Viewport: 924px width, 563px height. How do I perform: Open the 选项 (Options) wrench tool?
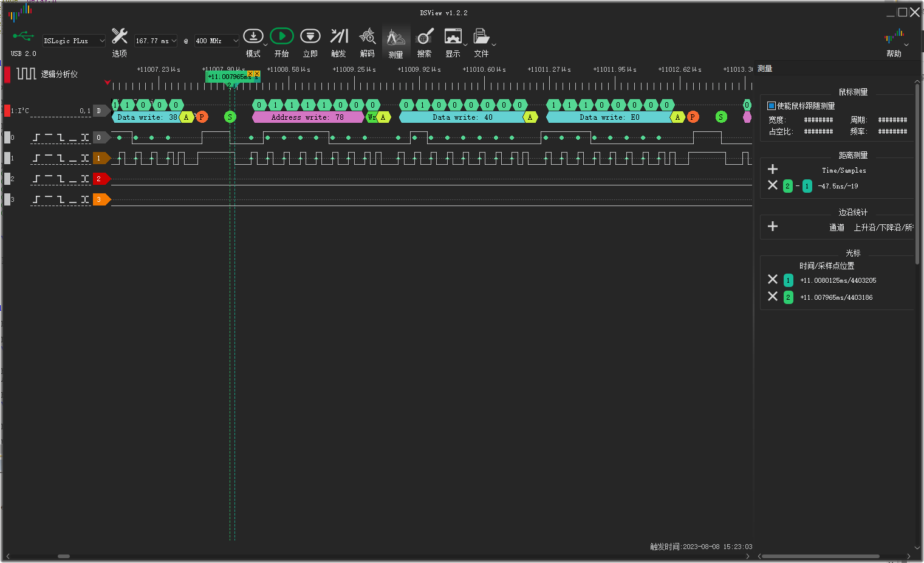point(120,37)
